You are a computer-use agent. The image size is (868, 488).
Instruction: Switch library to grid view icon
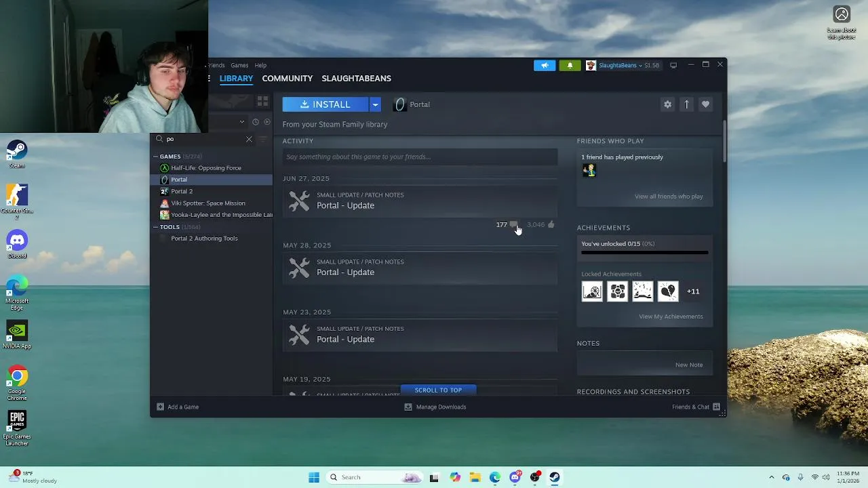[x=262, y=101]
